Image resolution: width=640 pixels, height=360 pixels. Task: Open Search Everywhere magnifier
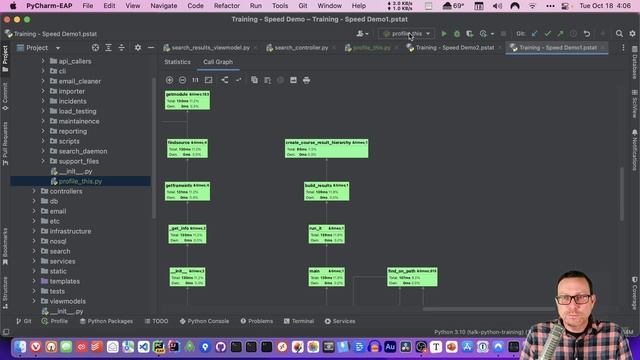(x=619, y=33)
